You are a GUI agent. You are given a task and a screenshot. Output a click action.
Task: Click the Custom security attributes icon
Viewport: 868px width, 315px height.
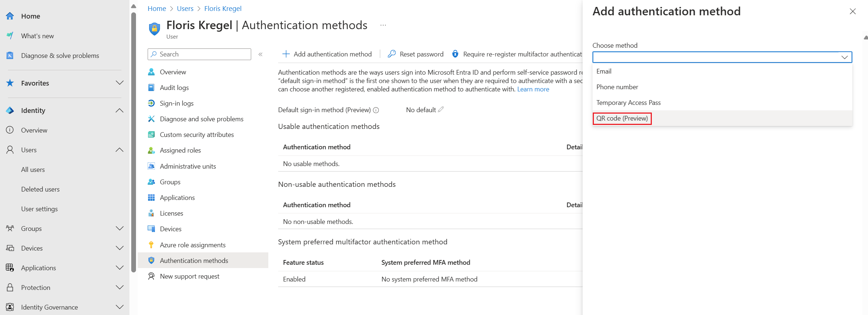pyautogui.click(x=151, y=134)
